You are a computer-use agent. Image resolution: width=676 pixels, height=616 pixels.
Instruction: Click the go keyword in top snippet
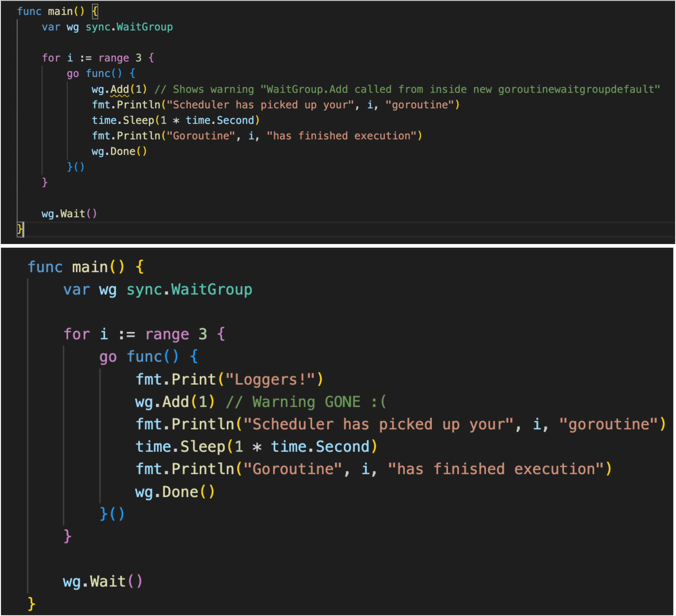(x=73, y=73)
